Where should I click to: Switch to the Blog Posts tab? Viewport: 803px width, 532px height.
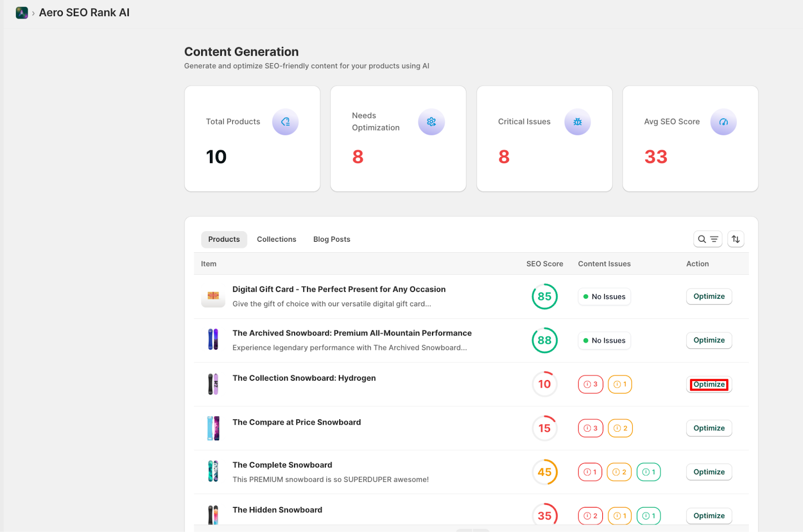click(x=332, y=239)
